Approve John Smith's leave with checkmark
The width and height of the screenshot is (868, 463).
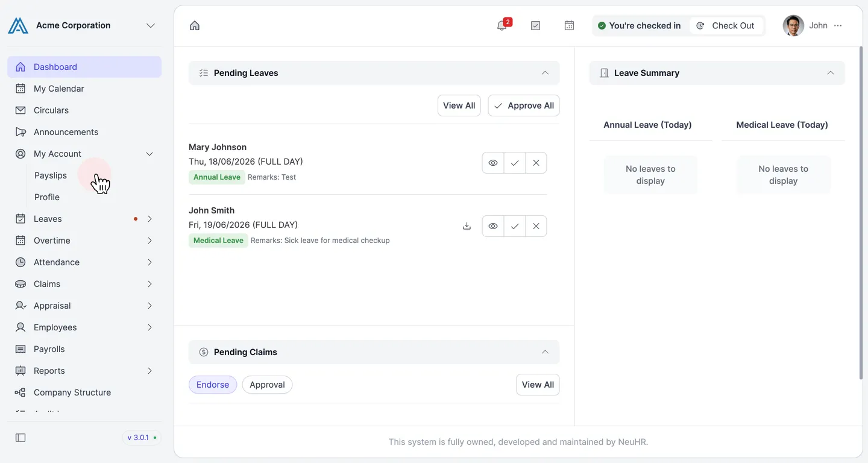pos(515,226)
